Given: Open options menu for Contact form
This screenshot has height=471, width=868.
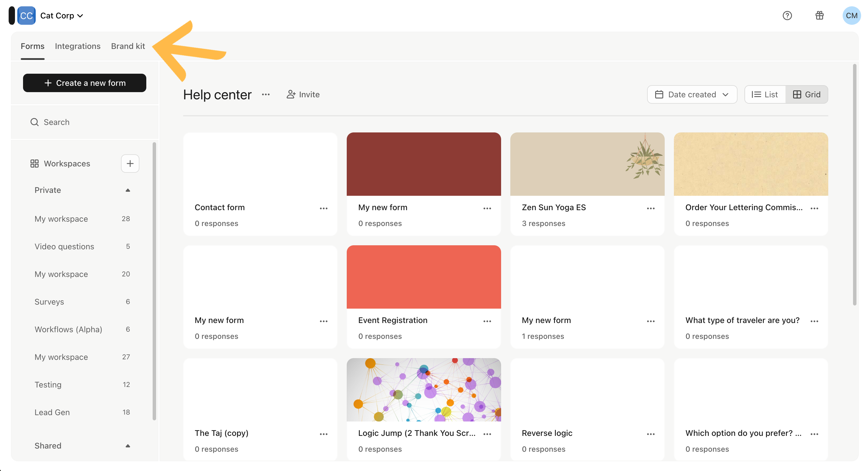Looking at the screenshot, I should [323, 208].
